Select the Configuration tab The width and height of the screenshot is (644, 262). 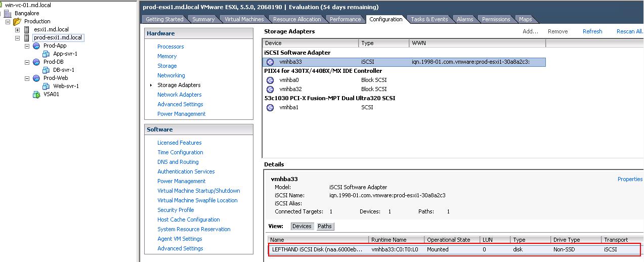point(385,19)
